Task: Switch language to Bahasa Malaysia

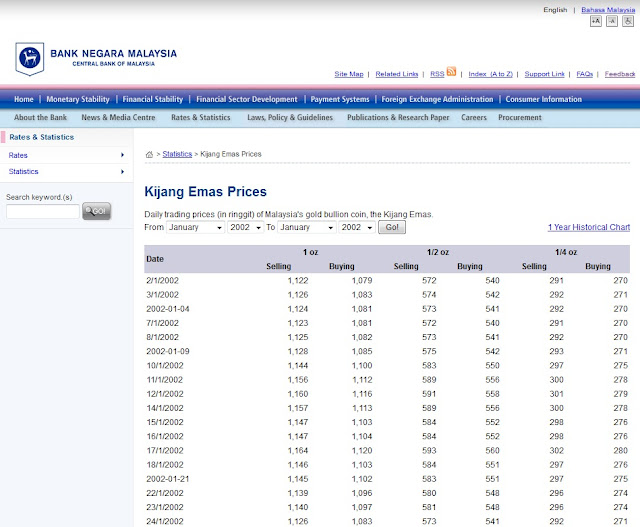Action: tap(608, 10)
